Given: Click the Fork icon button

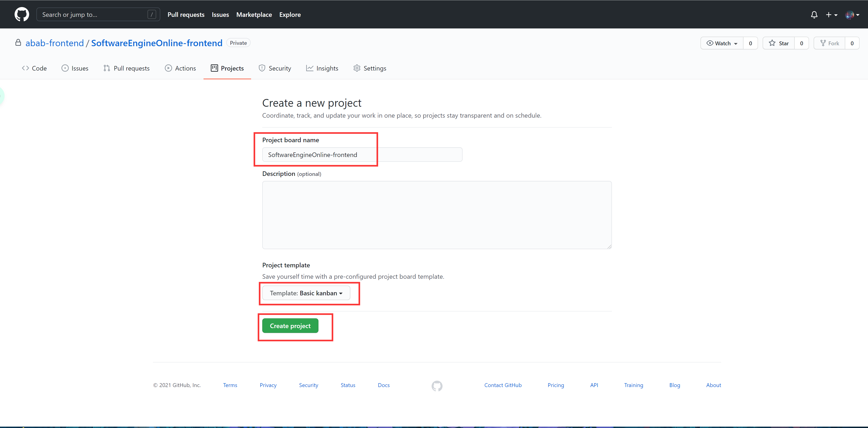Looking at the screenshot, I should click(x=829, y=43).
